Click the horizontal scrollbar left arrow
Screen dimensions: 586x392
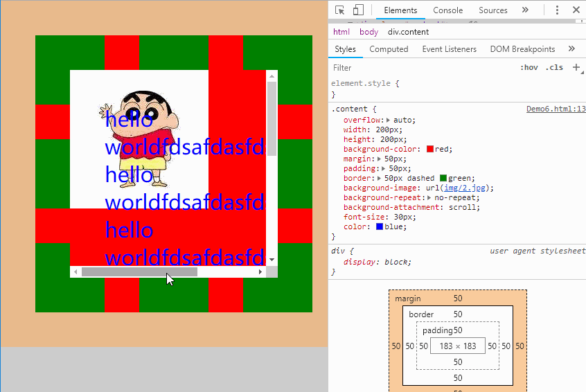coord(76,271)
